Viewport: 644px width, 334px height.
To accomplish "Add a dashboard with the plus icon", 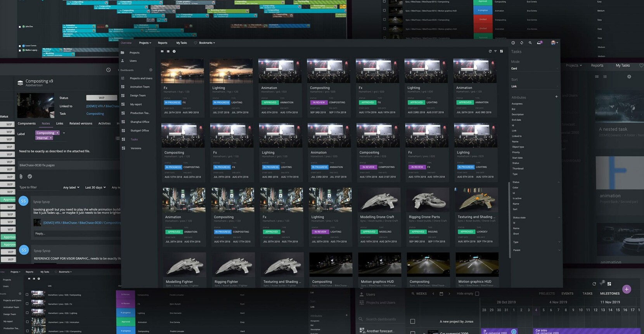I will click(151, 70).
